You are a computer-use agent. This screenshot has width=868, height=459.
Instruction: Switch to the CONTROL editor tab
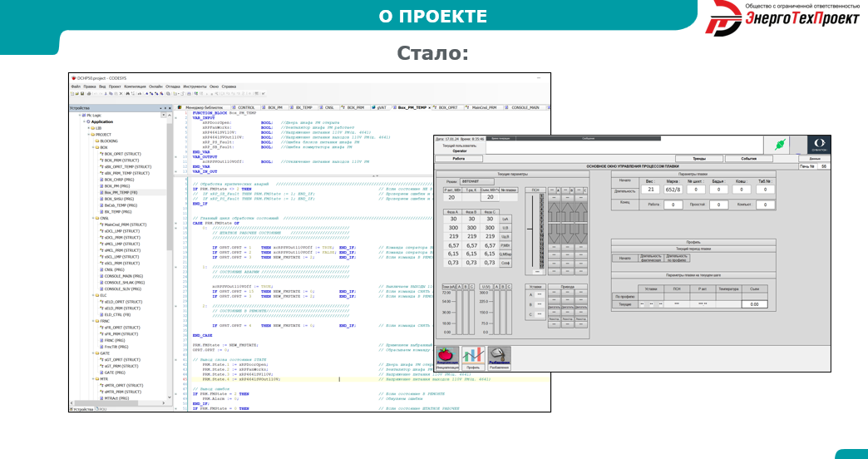pyautogui.click(x=244, y=107)
